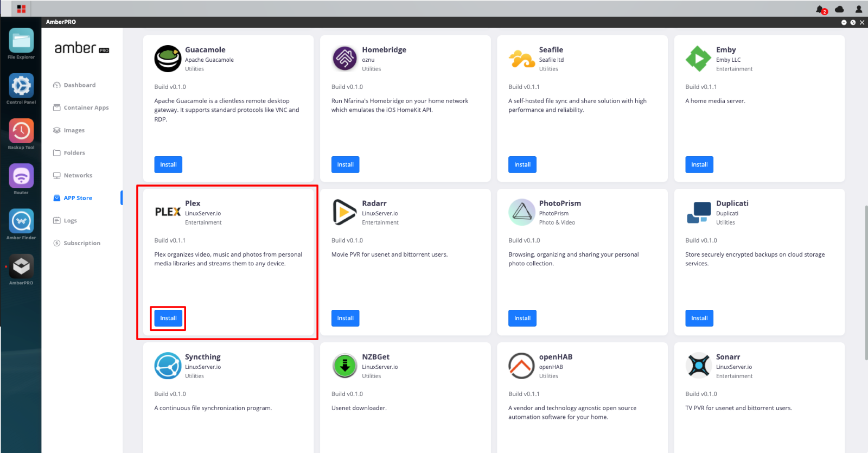Image resolution: width=868 pixels, height=453 pixels.
Task: Click 'Photo & Video' category under PhotoPrism
Action: [x=557, y=222]
